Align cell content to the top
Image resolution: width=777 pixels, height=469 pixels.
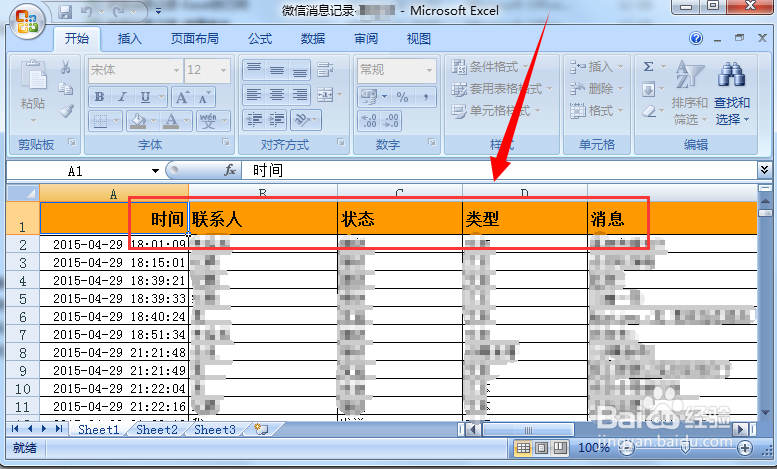pyautogui.click(x=254, y=70)
